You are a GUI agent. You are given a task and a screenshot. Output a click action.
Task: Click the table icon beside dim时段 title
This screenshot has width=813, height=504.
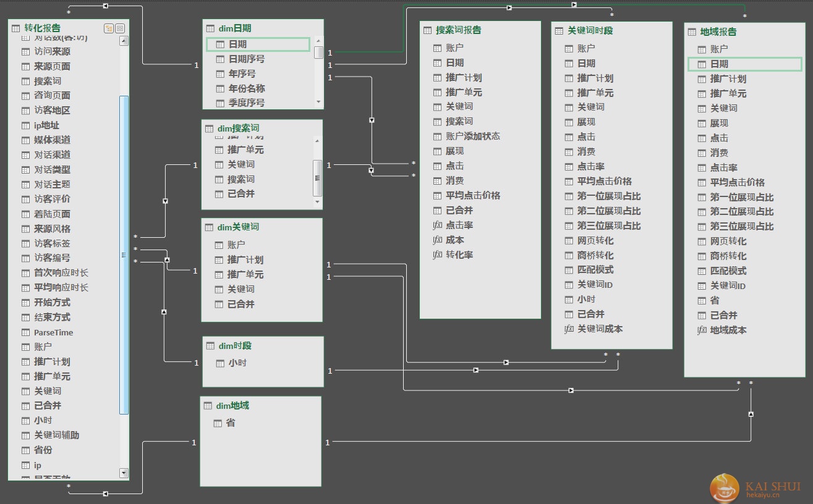tap(210, 346)
